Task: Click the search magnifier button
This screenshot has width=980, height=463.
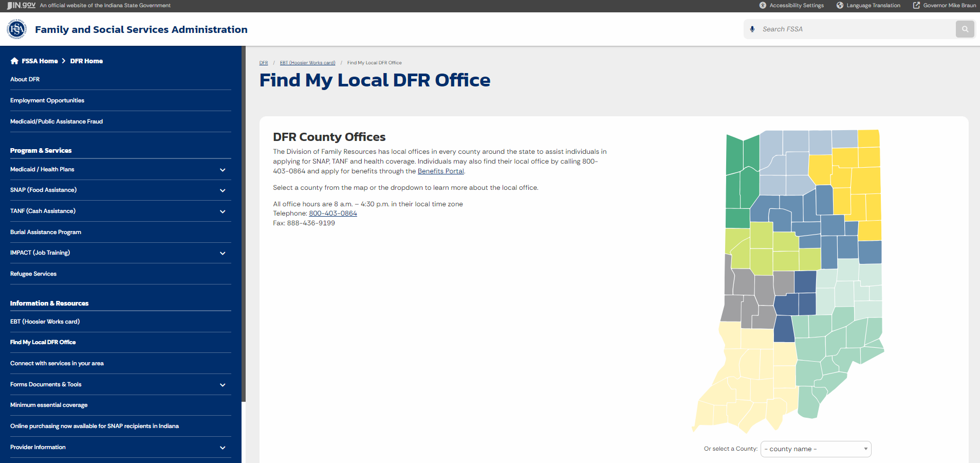Action: coord(965,29)
